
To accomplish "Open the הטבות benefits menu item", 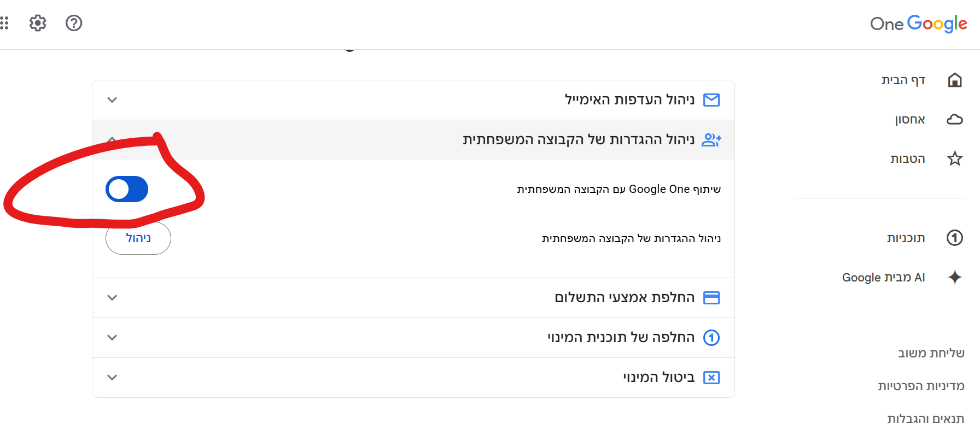I will [x=908, y=159].
